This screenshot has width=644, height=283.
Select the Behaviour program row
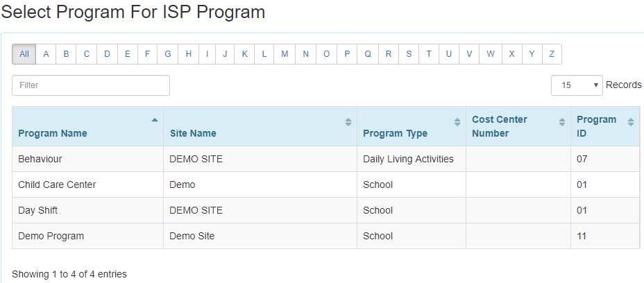325,159
